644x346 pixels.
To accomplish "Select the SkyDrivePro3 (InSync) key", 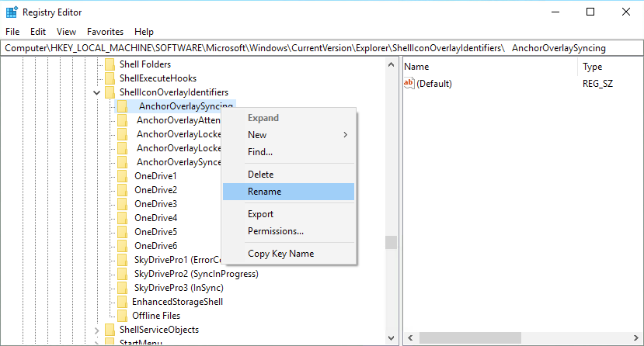I will pyautogui.click(x=179, y=287).
